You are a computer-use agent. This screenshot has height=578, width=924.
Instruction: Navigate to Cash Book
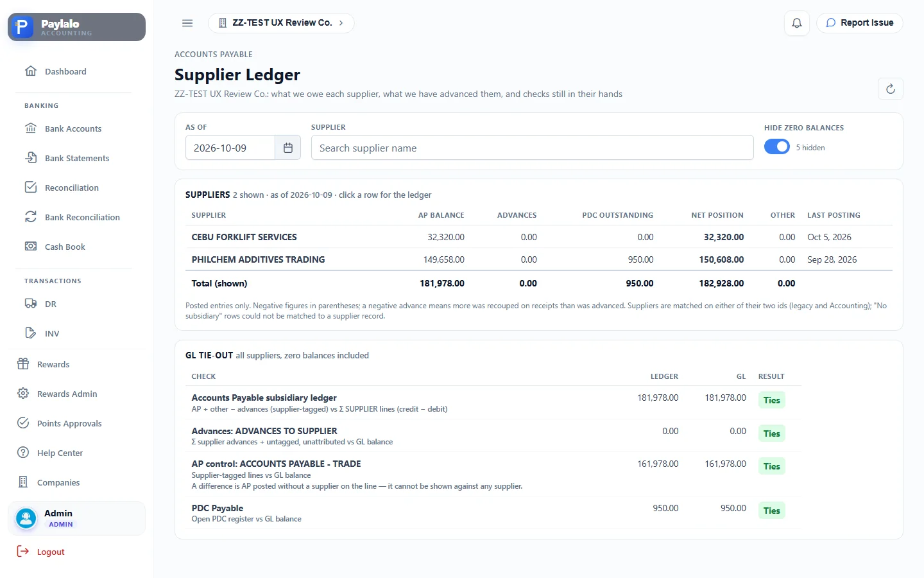tap(65, 247)
